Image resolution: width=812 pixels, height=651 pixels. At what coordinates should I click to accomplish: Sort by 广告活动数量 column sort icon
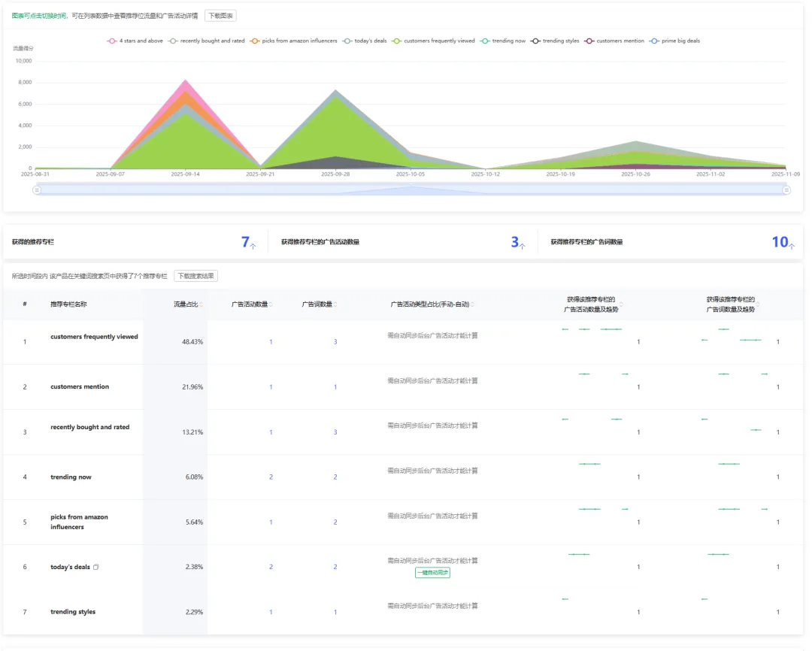coord(271,304)
